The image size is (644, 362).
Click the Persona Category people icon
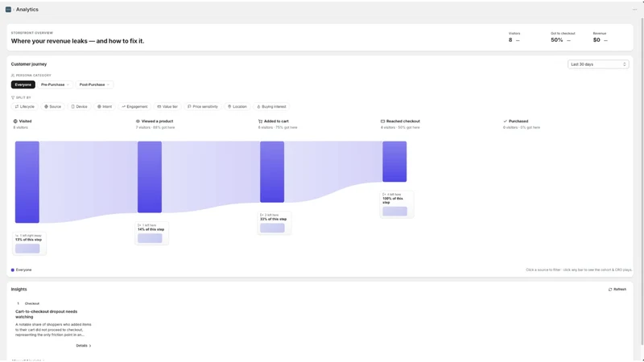tap(13, 76)
